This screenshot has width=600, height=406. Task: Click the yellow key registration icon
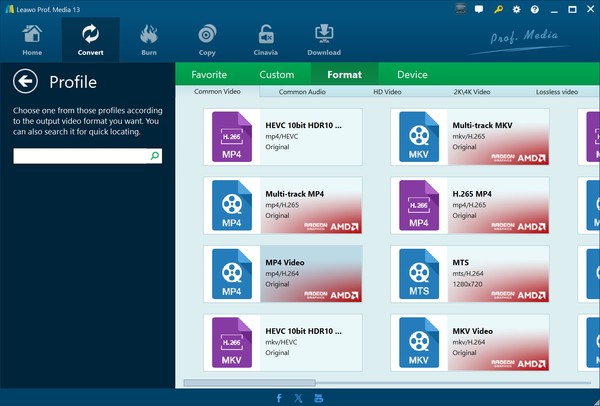pyautogui.click(x=498, y=9)
